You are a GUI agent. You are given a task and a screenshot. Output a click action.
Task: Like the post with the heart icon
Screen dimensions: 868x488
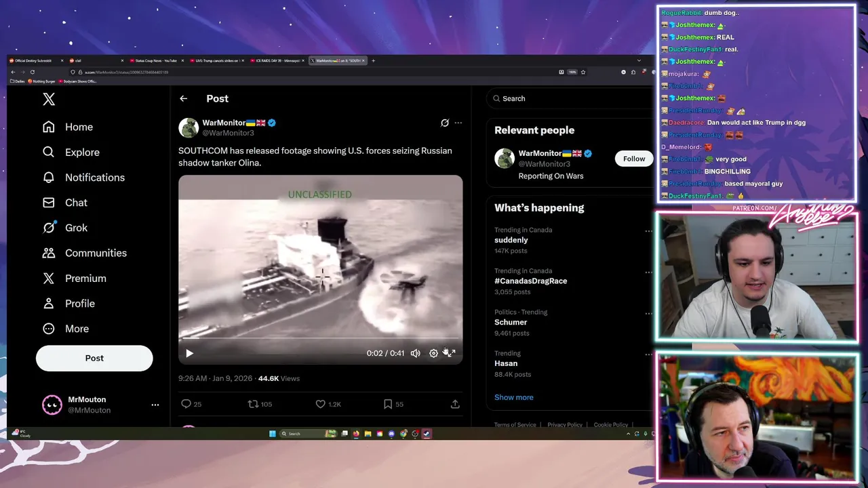[x=321, y=404]
